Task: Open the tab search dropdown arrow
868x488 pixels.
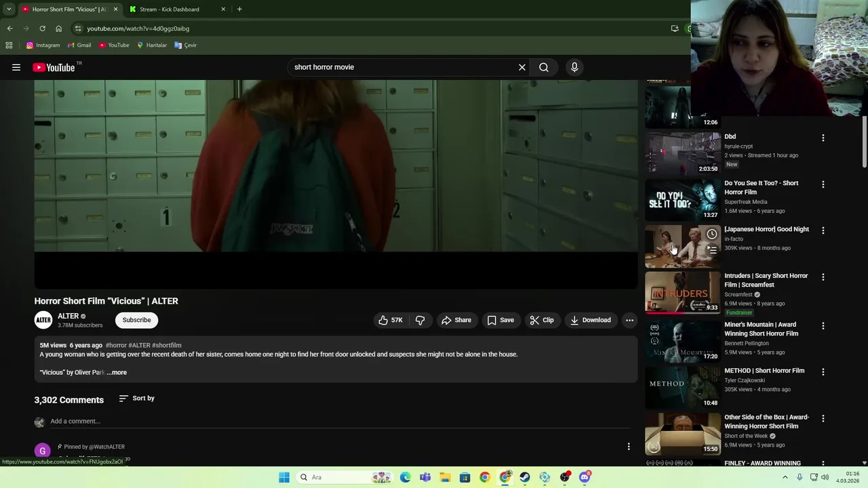Action: 9,9
